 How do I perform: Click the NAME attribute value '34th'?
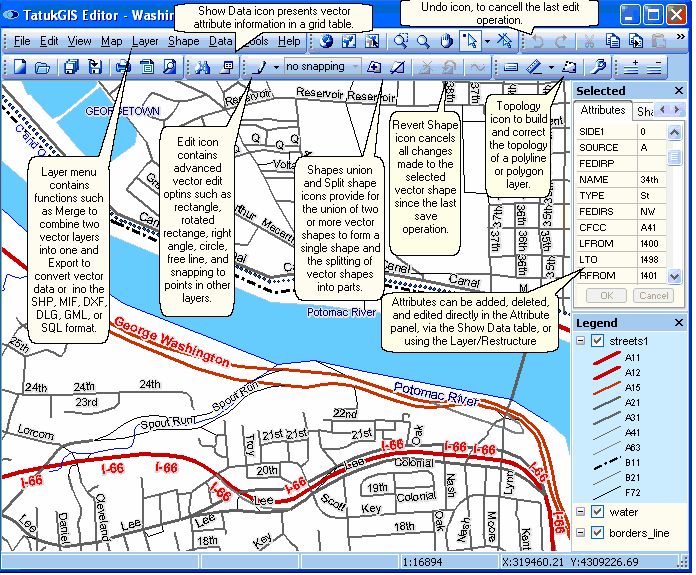pos(651,180)
